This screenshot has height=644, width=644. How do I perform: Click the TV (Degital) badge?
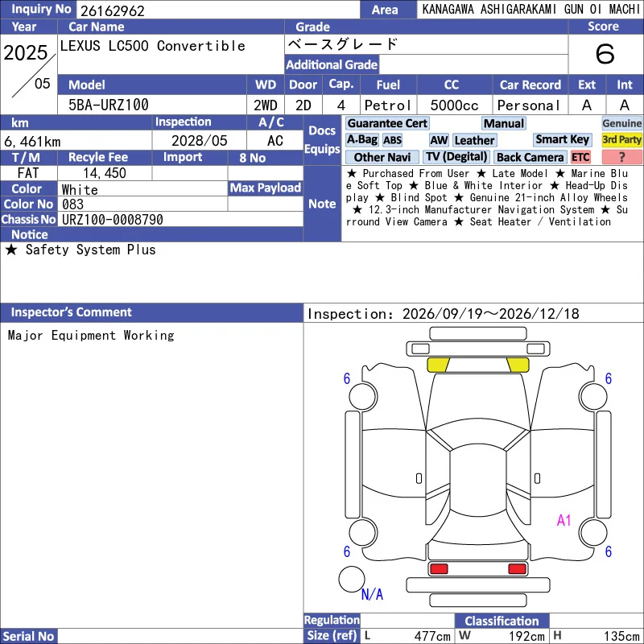(x=456, y=157)
